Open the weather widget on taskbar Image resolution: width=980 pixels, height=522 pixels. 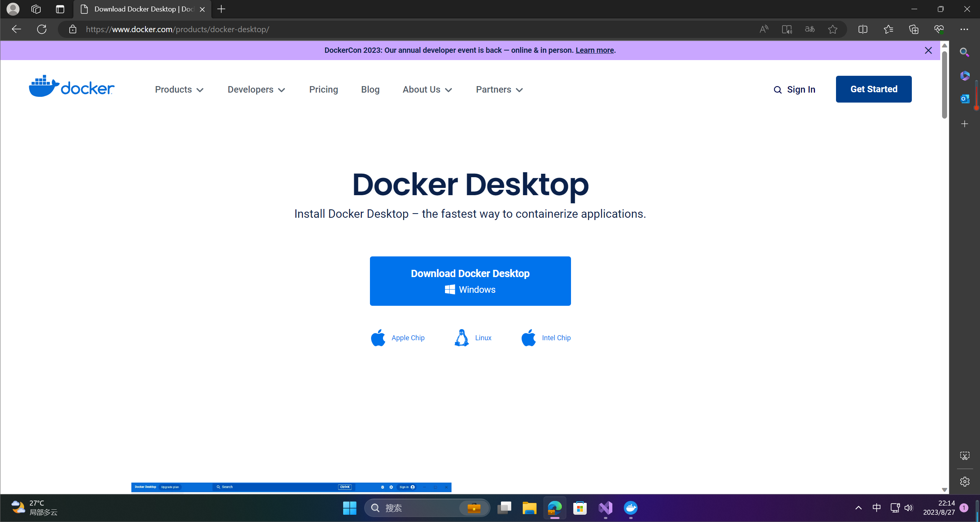[34, 508]
